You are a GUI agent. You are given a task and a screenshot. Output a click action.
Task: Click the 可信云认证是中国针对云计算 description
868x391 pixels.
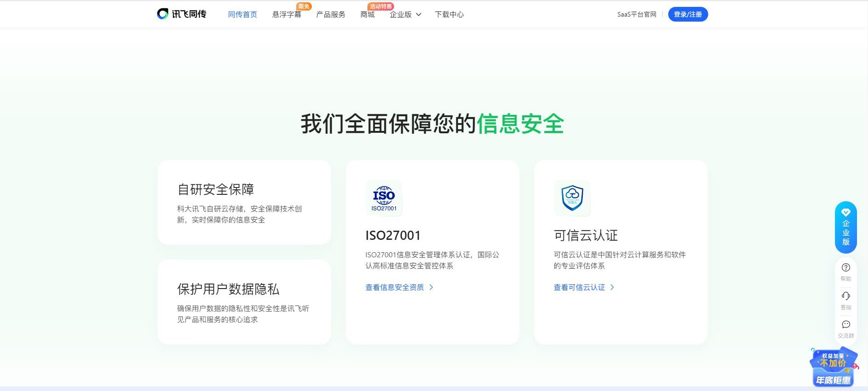[x=620, y=260]
